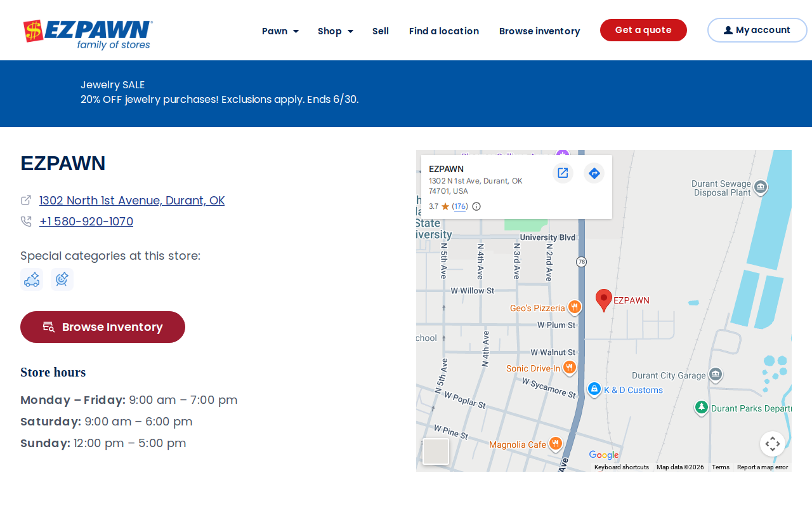Click the Google logo on the map
812x508 pixels.
pos(603,455)
